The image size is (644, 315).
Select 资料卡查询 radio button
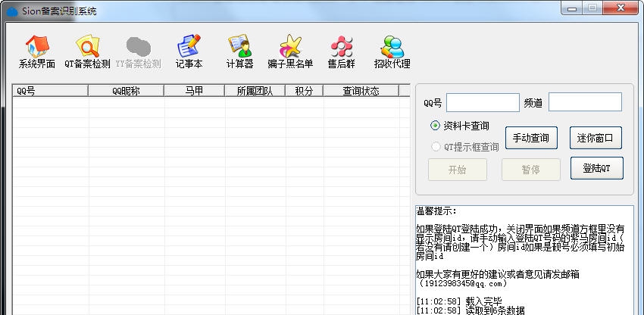coord(436,126)
